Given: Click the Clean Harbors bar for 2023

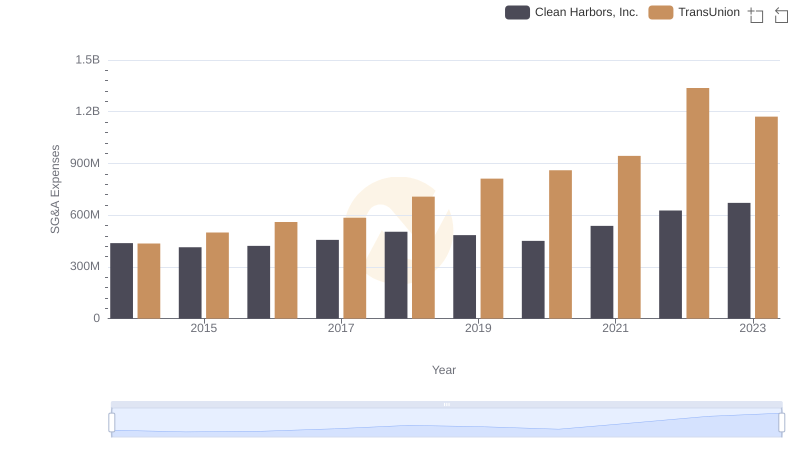Looking at the screenshot, I should tap(739, 261).
